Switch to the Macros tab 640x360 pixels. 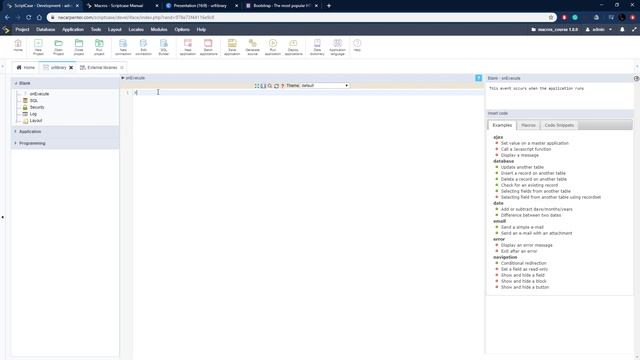coord(528,125)
